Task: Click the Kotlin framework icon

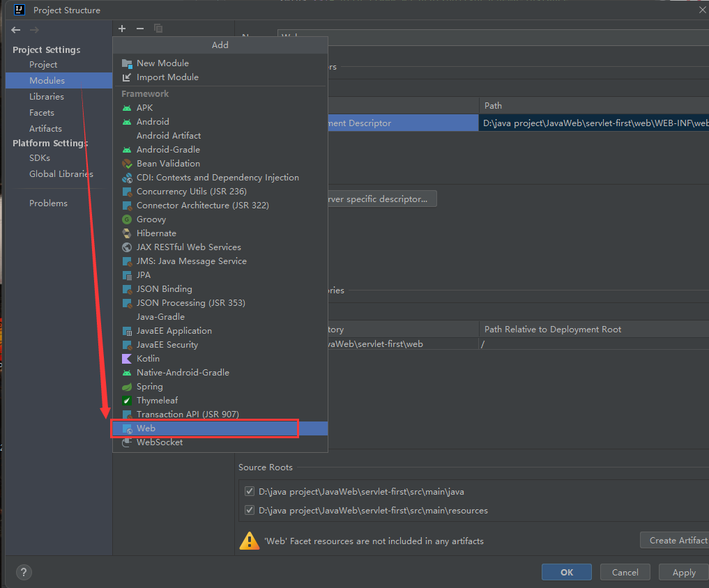Action: [x=127, y=359]
